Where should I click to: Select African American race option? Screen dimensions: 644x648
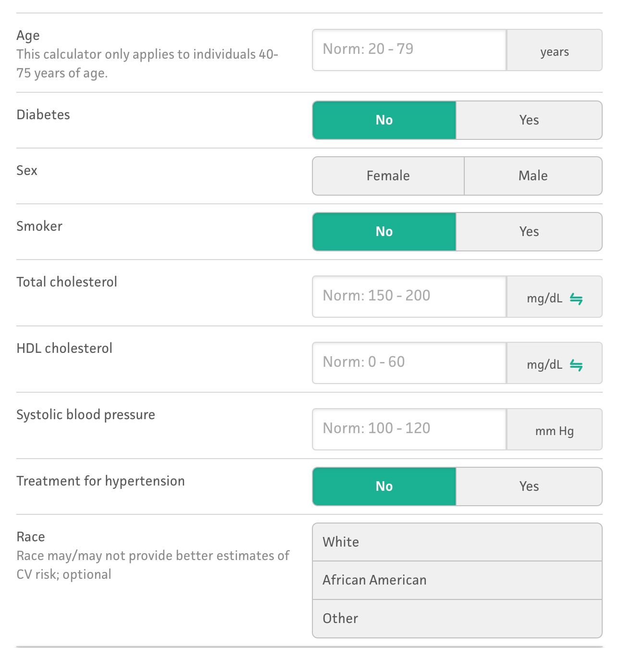coord(457,580)
